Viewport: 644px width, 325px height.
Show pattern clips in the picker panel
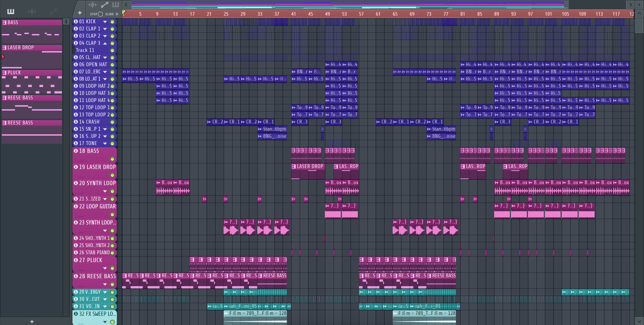point(11,11)
